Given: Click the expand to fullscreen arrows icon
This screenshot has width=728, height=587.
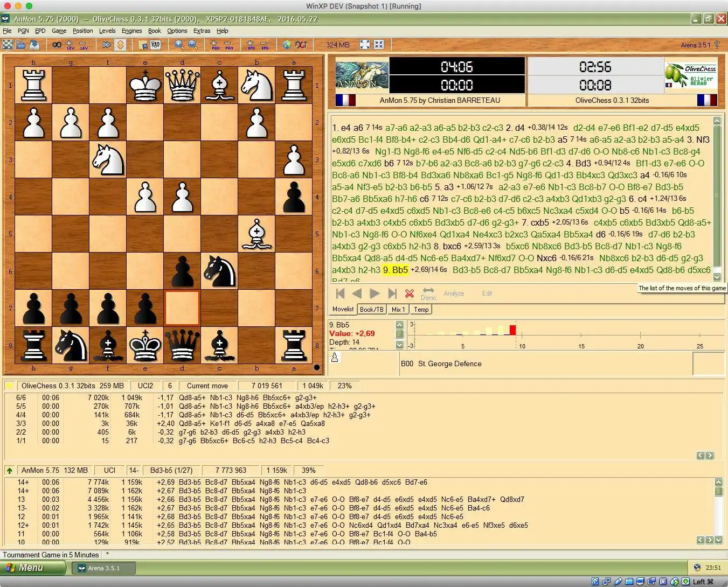Looking at the screenshot, I should pyautogui.click(x=365, y=45).
